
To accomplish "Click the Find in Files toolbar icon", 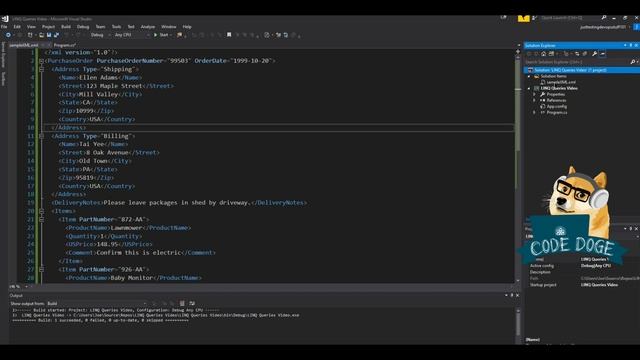I will coord(180,35).
